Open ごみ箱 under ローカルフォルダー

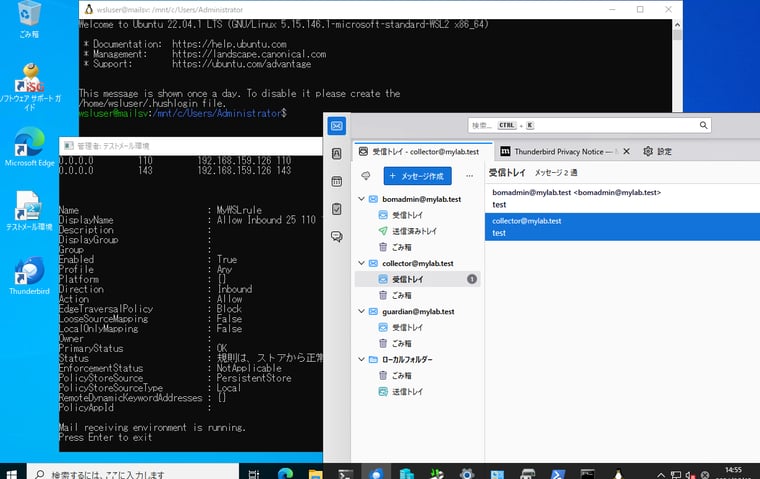pos(417,375)
